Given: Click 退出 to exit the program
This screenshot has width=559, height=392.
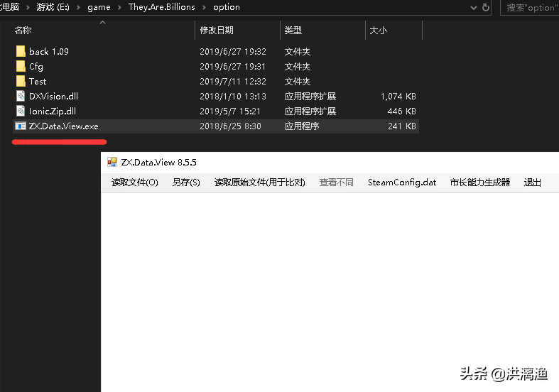Looking at the screenshot, I should tap(532, 182).
